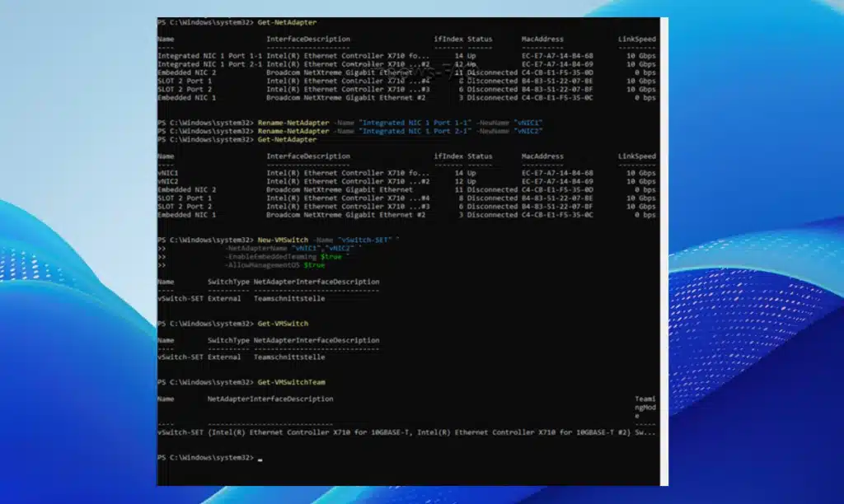Click the vNIC1 adapter name in output

[167, 173]
